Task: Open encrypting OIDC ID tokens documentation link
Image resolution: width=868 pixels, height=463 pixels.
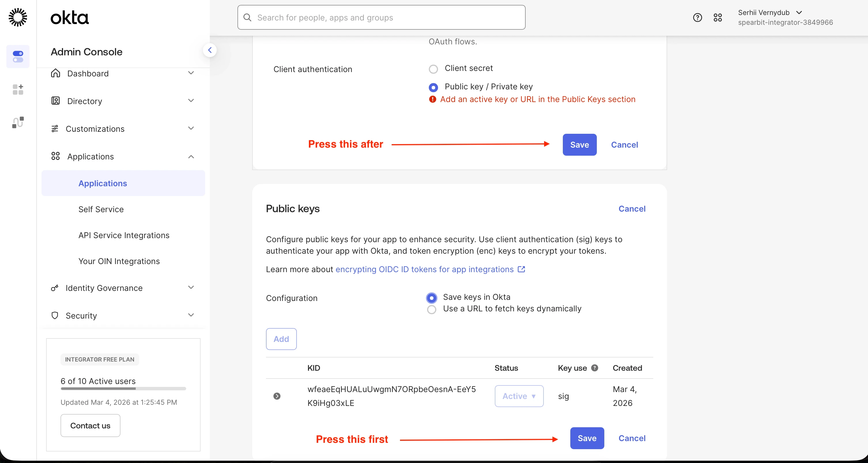Action: point(424,269)
